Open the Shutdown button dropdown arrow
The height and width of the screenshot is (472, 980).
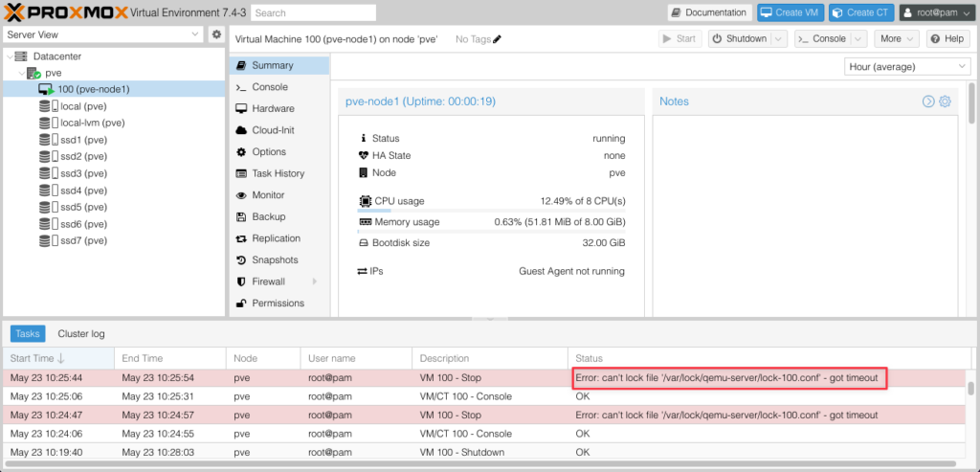pyautogui.click(x=778, y=38)
